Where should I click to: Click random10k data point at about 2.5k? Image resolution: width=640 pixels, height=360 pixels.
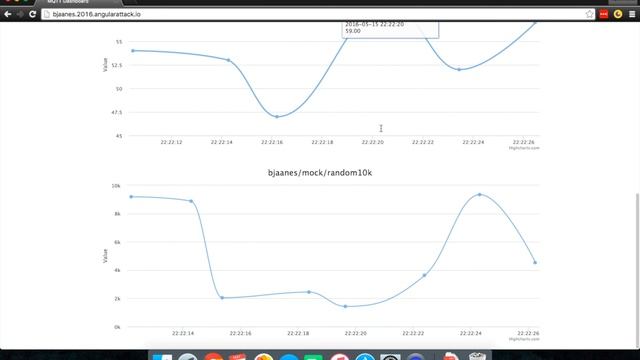click(x=309, y=292)
